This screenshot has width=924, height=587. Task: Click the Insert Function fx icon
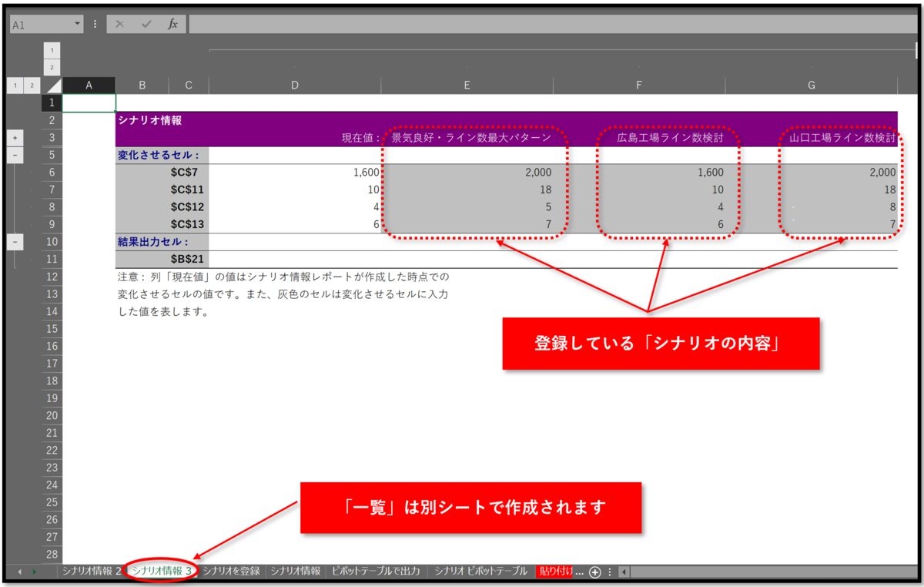click(174, 23)
